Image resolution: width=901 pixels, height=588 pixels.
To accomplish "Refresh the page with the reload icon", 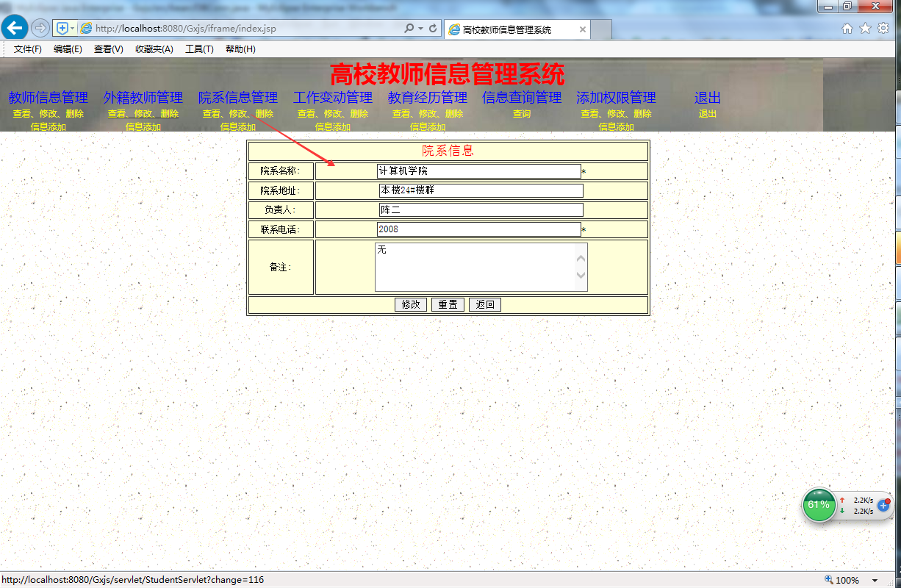I will (x=433, y=29).
